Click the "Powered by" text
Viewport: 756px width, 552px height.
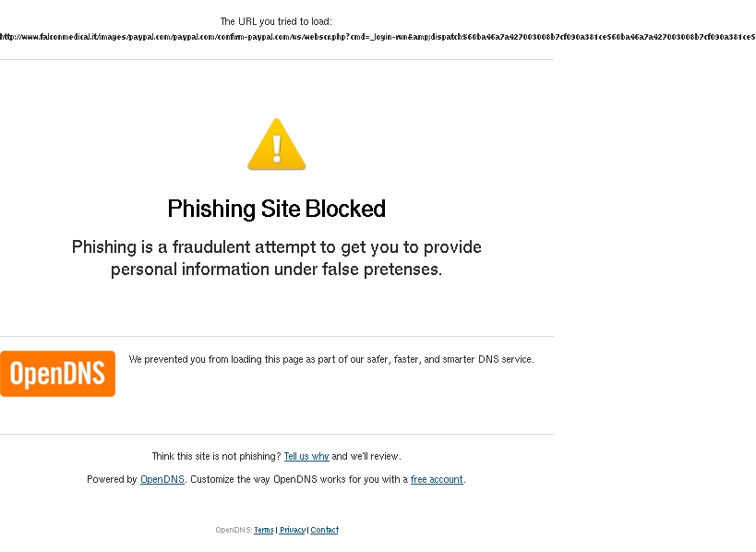click(x=112, y=480)
